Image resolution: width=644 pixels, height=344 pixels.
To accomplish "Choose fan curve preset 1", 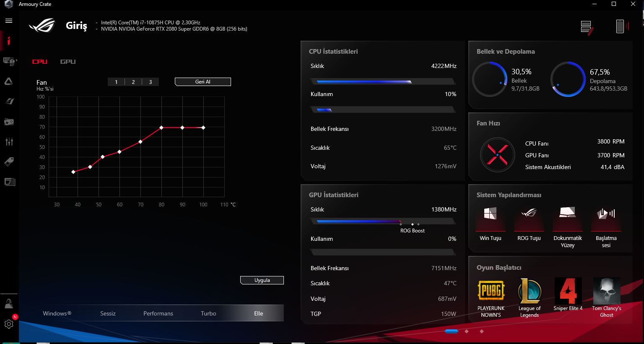I will [116, 82].
